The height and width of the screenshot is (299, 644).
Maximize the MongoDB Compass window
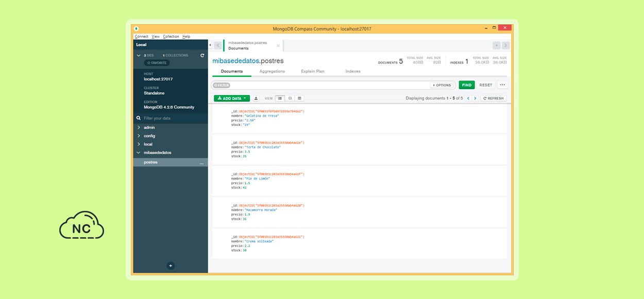pos(495,28)
